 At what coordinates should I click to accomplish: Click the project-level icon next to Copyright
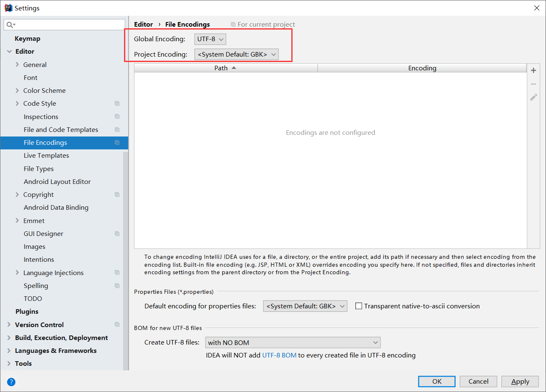click(x=117, y=194)
